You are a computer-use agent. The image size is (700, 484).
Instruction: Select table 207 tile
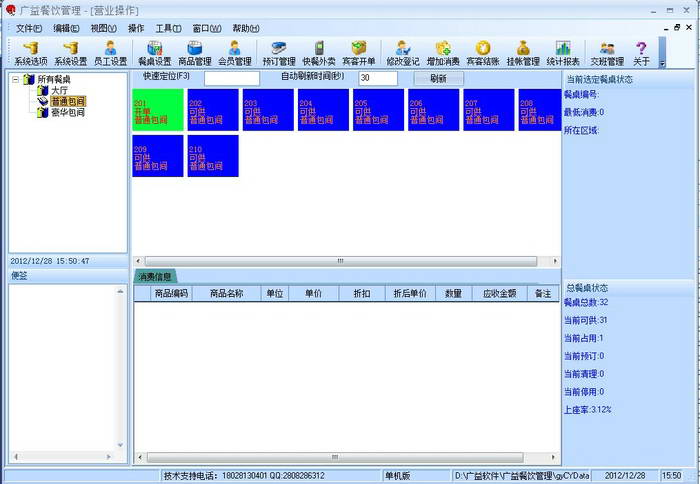[489, 110]
